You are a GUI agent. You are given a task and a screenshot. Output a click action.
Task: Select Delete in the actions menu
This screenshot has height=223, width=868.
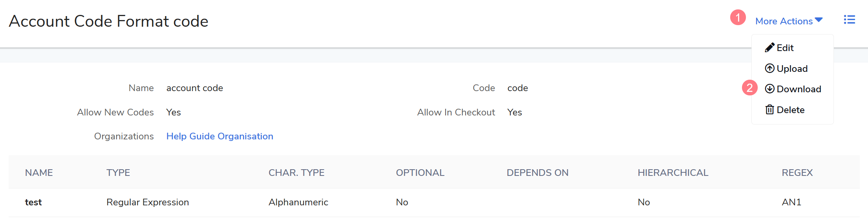click(x=790, y=110)
